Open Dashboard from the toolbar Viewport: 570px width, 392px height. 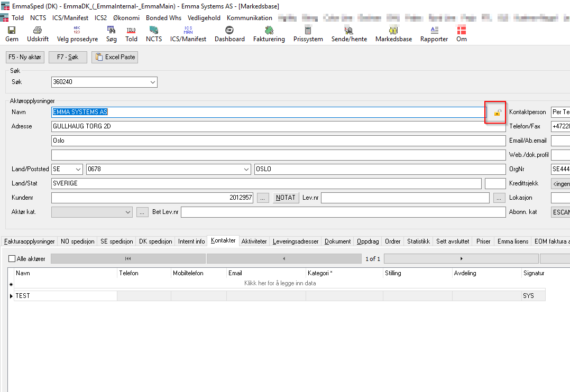229,30
